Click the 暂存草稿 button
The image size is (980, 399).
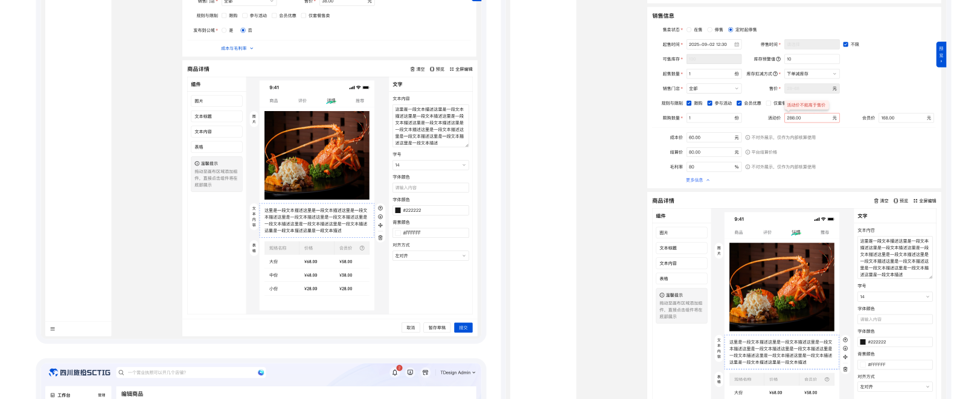(x=437, y=328)
